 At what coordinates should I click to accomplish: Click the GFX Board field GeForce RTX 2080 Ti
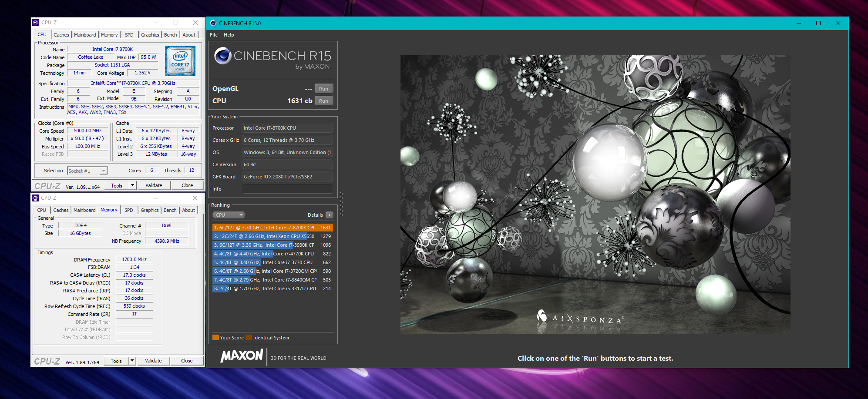(x=287, y=177)
